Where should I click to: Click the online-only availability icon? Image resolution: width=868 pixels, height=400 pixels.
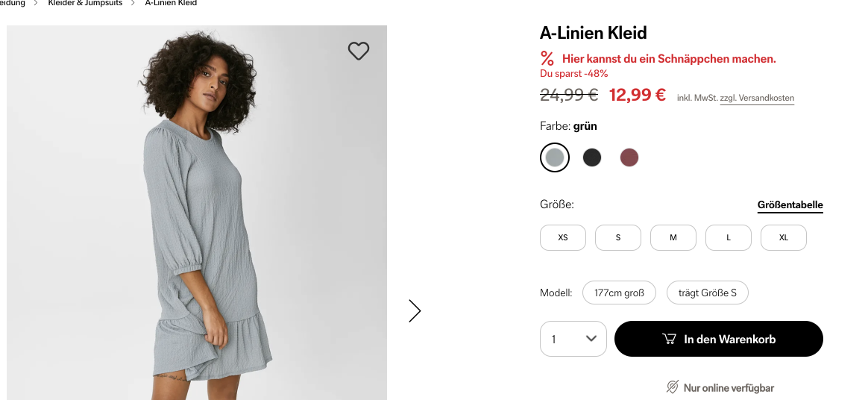[x=672, y=387]
